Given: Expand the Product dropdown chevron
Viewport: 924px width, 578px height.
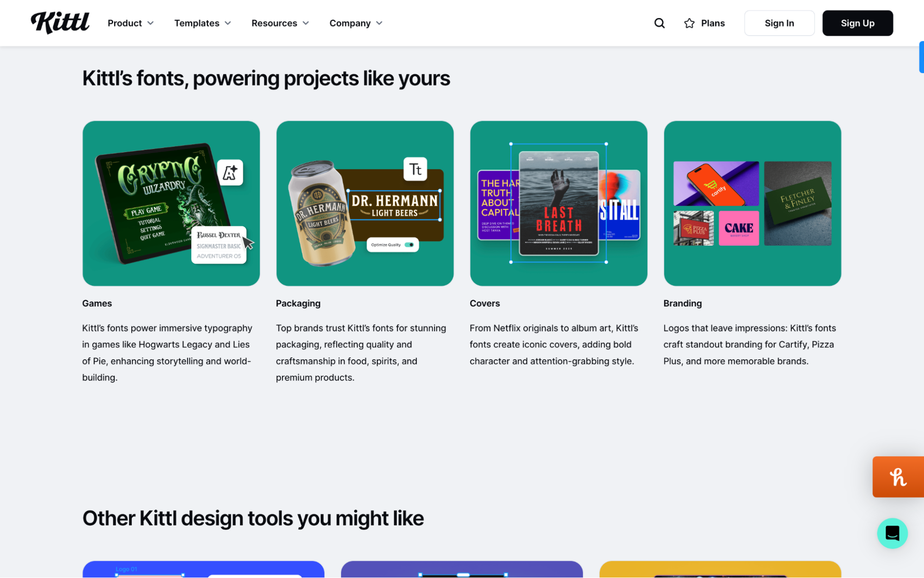Looking at the screenshot, I should (x=150, y=23).
